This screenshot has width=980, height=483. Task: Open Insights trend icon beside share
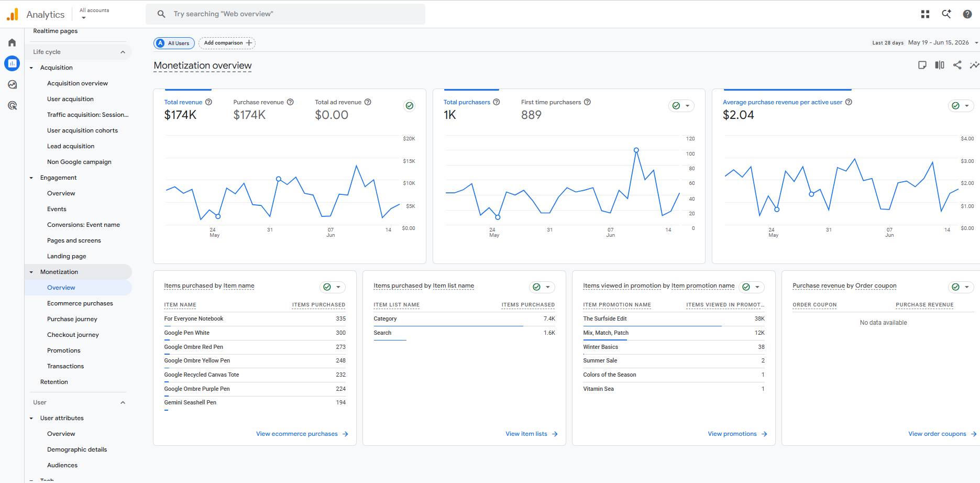point(974,65)
